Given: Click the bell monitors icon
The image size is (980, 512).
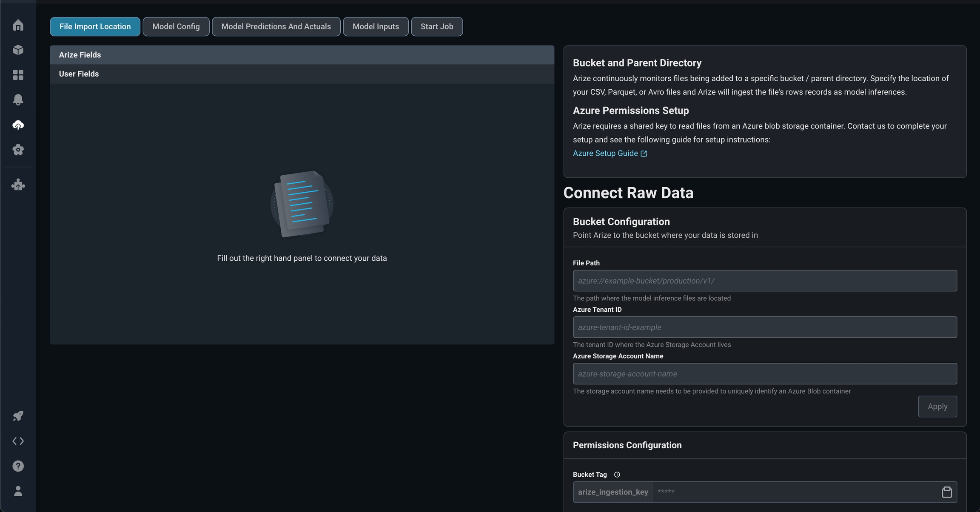Looking at the screenshot, I should tap(18, 100).
